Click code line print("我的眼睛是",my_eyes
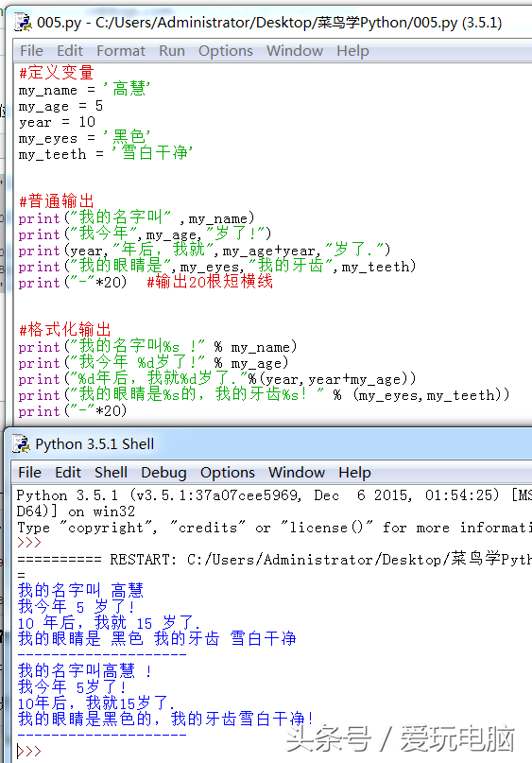Screen dimensions: 532x763 217,266
